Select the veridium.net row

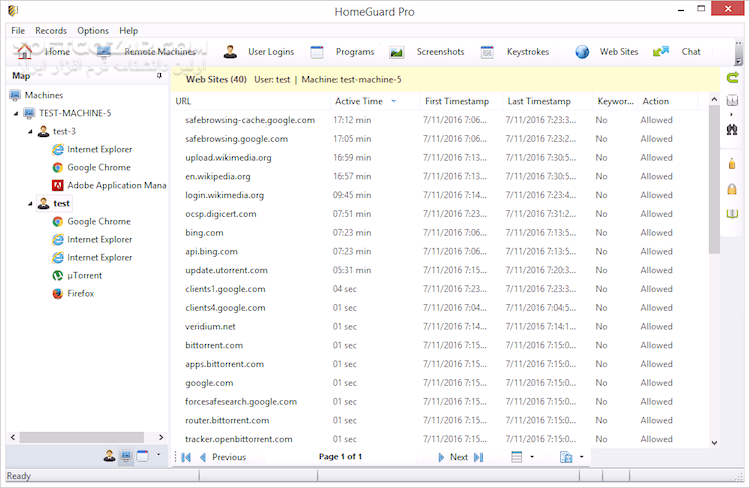[439, 327]
